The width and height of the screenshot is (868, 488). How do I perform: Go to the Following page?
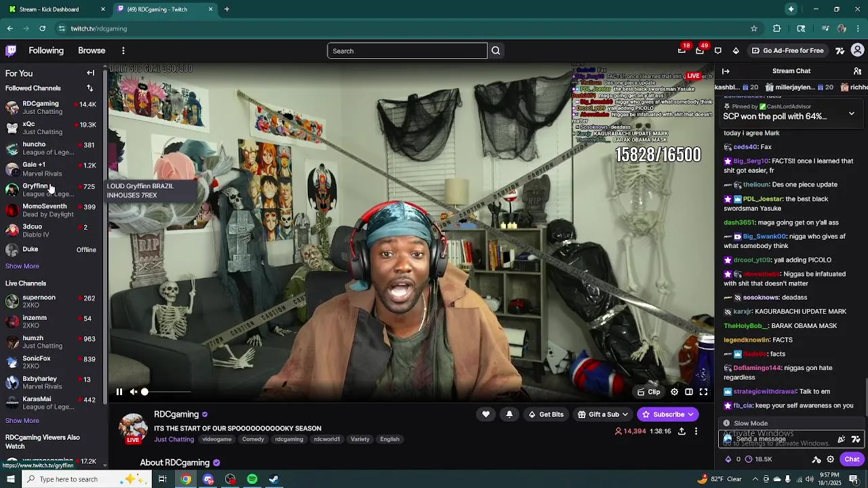[46, 51]
